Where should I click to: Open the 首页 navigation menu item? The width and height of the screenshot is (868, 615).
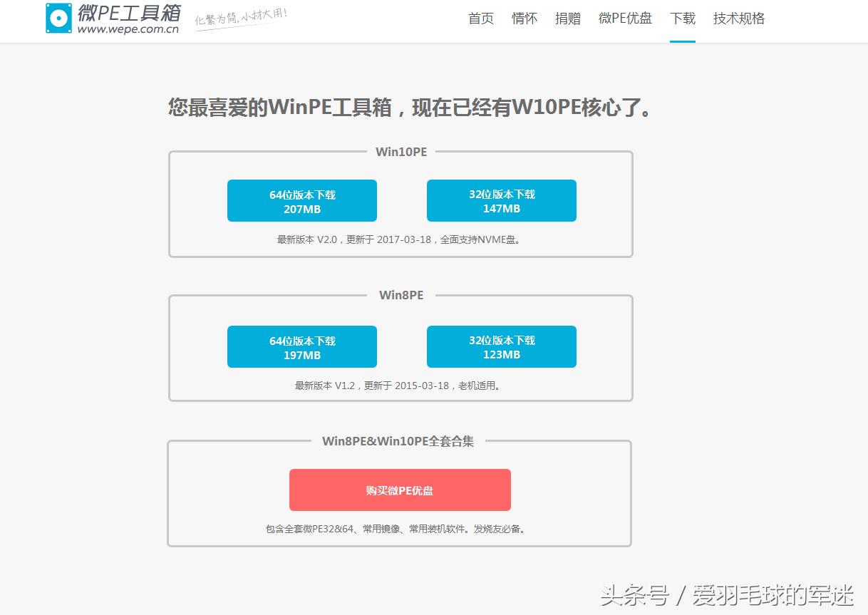click(480, 19)
